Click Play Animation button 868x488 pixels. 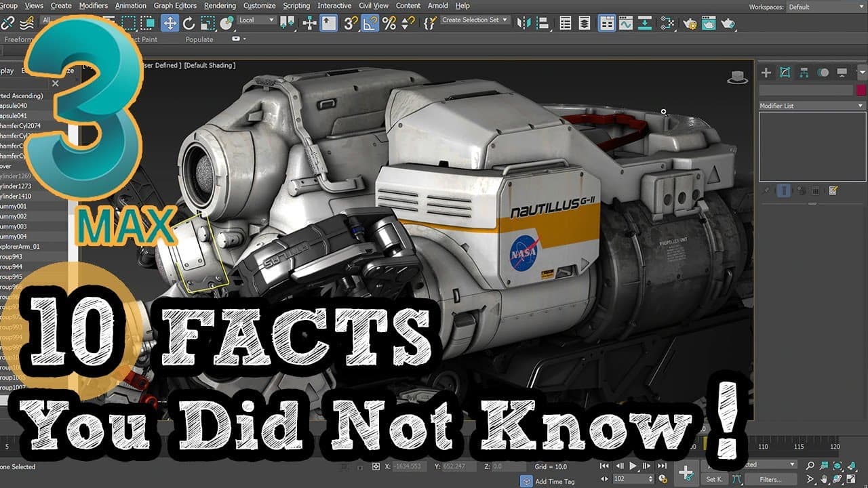click(x=633, y=466)
